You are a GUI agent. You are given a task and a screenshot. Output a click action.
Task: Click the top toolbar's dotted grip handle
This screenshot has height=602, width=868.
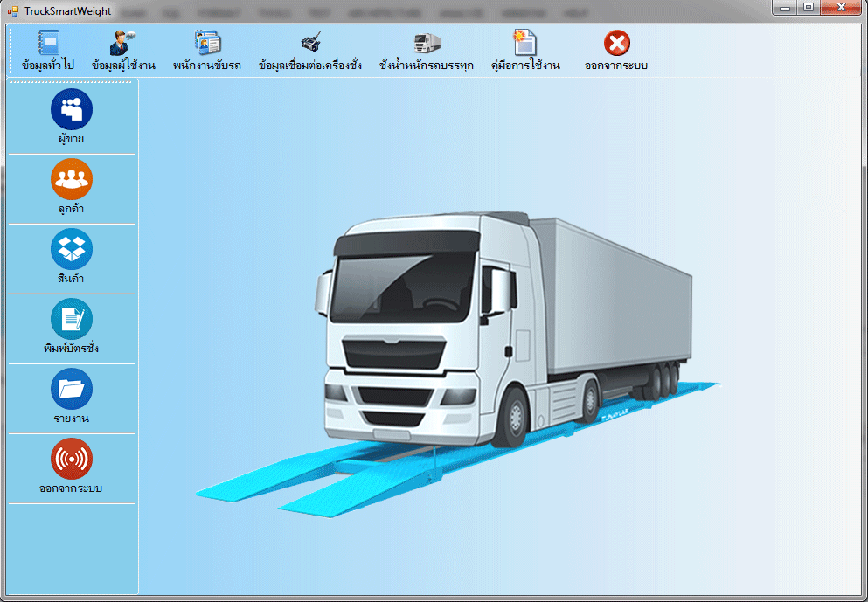10,51
